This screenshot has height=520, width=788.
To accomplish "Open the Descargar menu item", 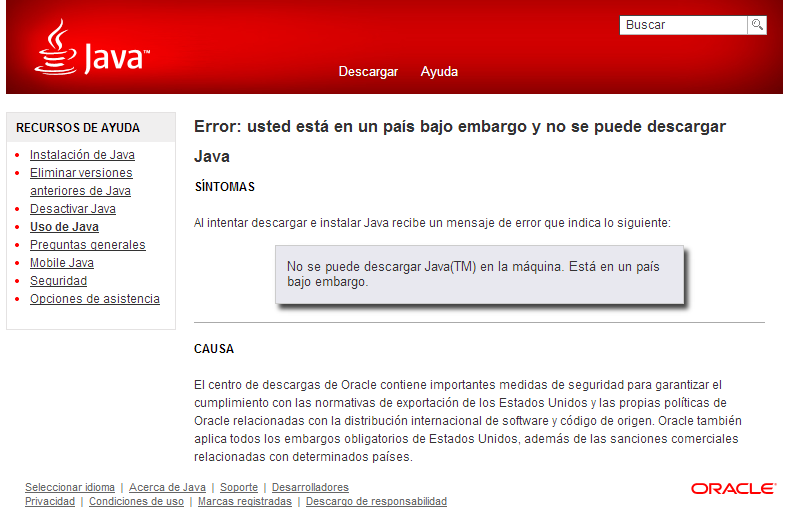I will [368, 71].
